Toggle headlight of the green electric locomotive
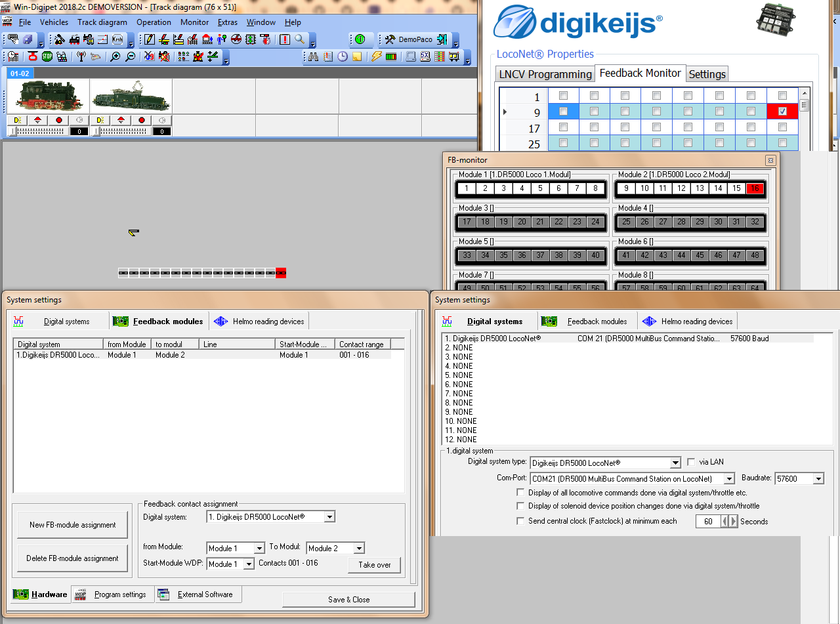This screenshot has height=624, width=840. [100, 121]
